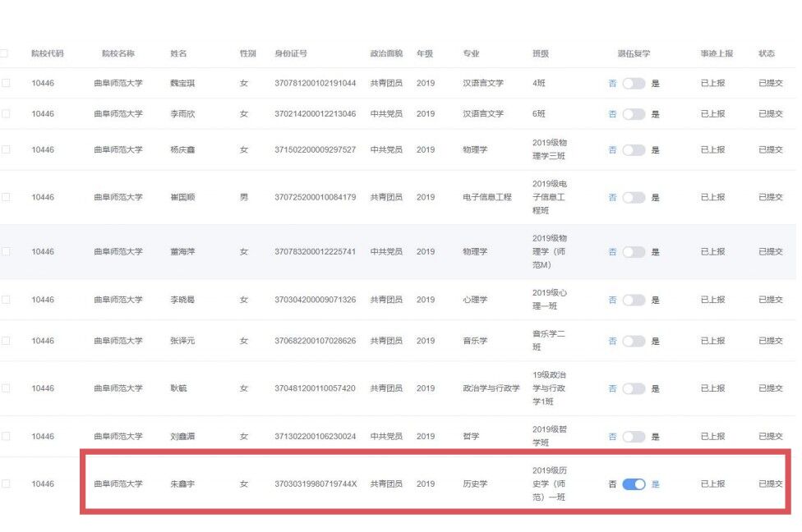Image resolution: width=802 pixels, height=532 pixels.
Task: Select the name cell 张译元
Action: coord(182,341)
